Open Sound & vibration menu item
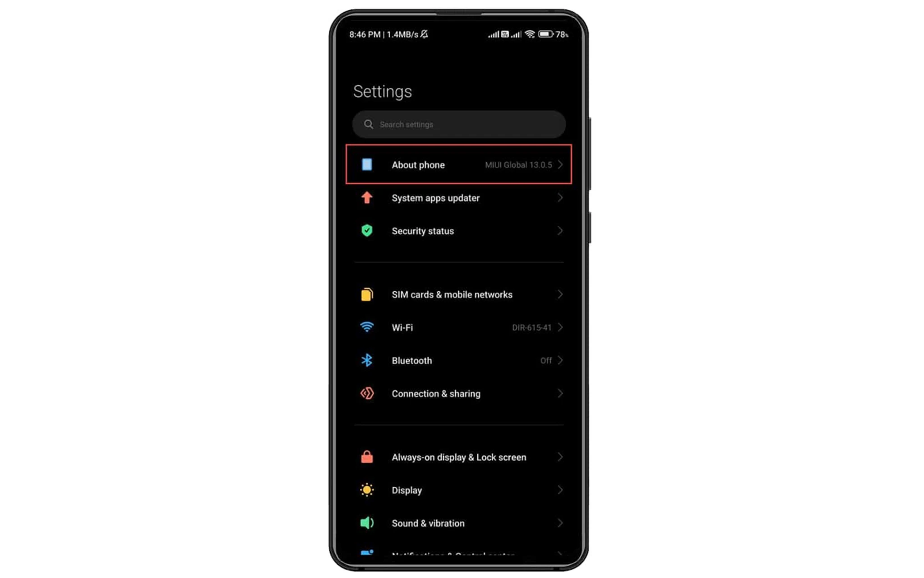924x578 pixels. 462,523
